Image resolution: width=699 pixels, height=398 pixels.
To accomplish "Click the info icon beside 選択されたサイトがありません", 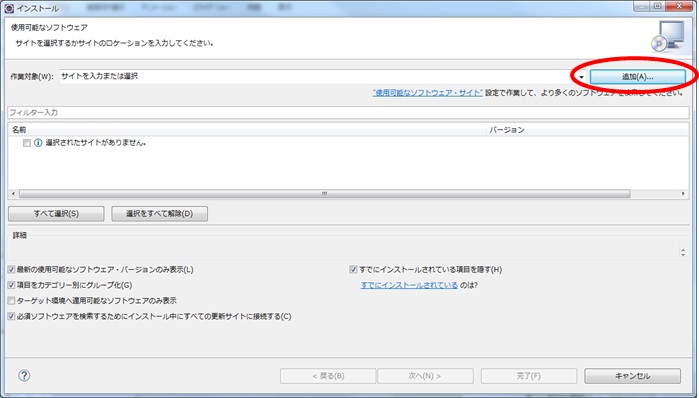I will [x=38, y=143].
